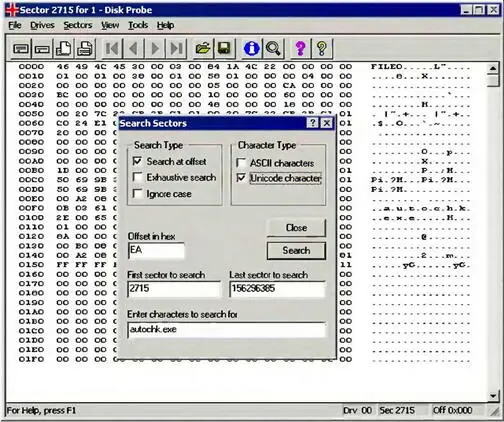Click the Sec 2715 status bar entry
This screenshot has width=504, height=422.
click(x=397, y=410)
